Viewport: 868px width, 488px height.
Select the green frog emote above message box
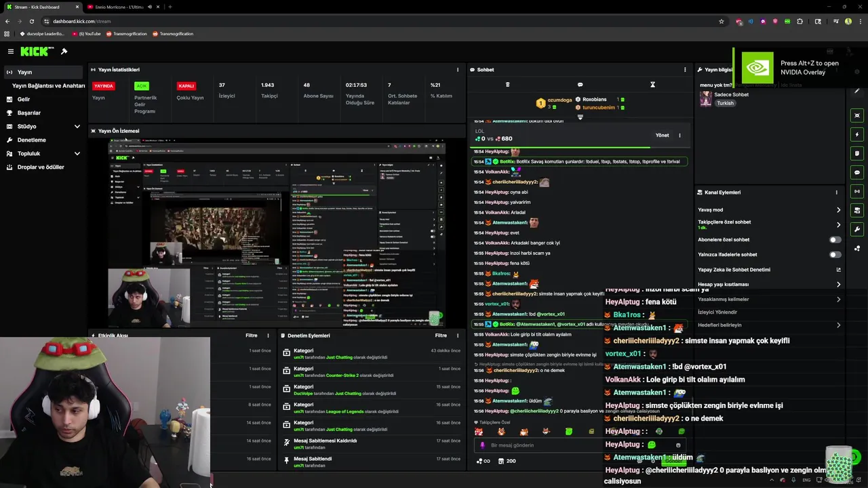coord(568,432)
